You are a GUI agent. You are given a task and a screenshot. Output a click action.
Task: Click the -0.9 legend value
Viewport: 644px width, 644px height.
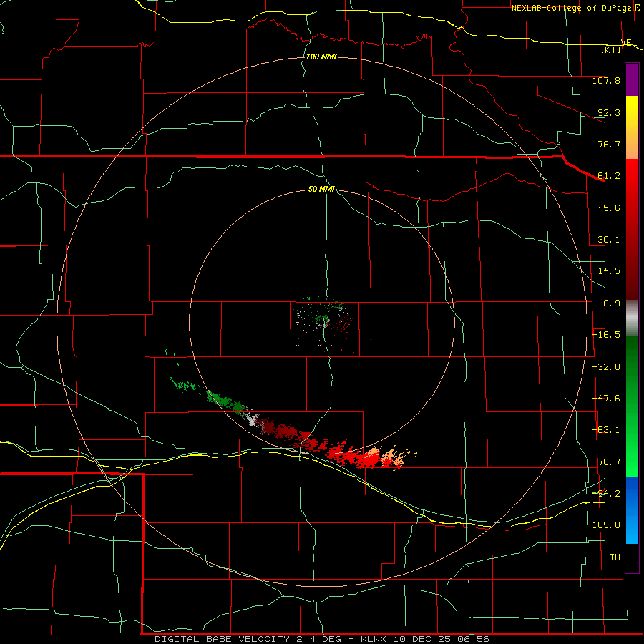609,303
